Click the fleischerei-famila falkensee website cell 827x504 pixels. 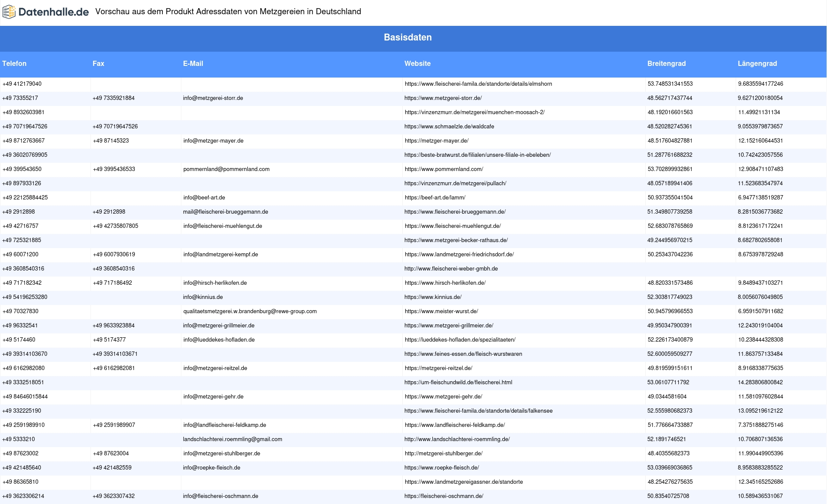pyautogui.click(x=479, y=411)
